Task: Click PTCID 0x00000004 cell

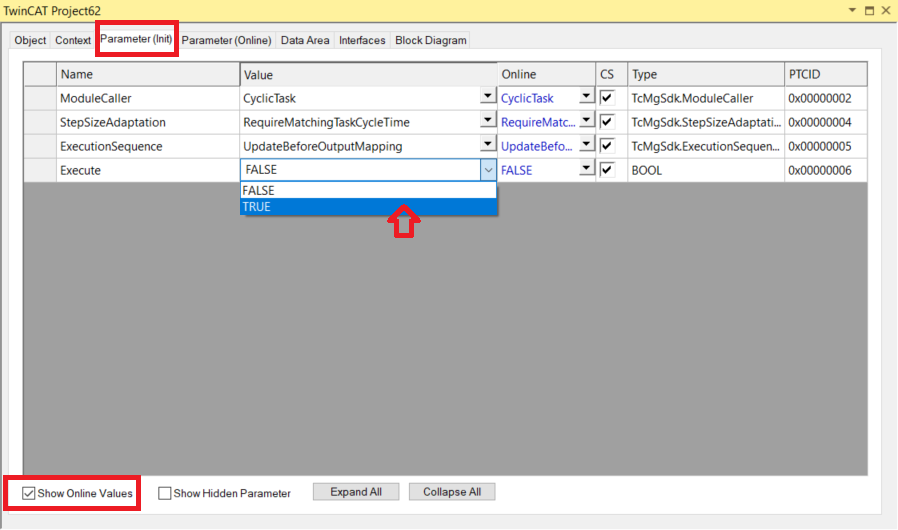Action: [x=825, y=122]
